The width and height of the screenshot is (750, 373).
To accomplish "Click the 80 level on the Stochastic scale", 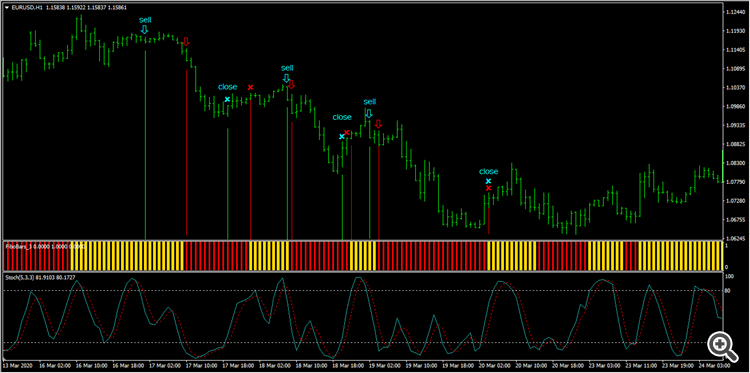I will point(729,290).
